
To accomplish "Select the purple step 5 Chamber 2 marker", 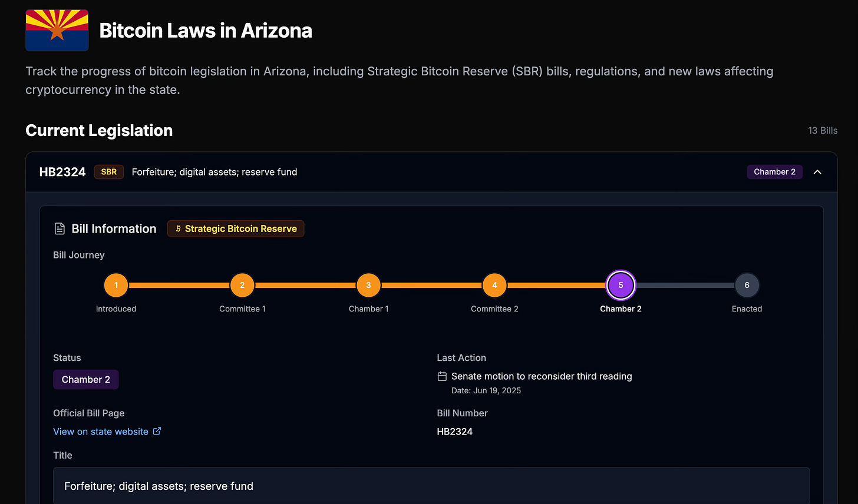I will pyautogui.click(x=621, y=285).
